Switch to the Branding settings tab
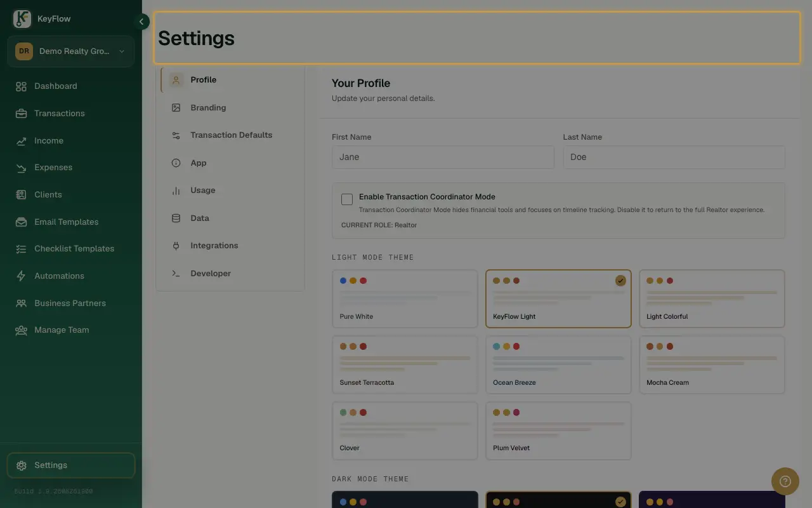The width and height of the screenshot is (812, 508). coord(230,108)
